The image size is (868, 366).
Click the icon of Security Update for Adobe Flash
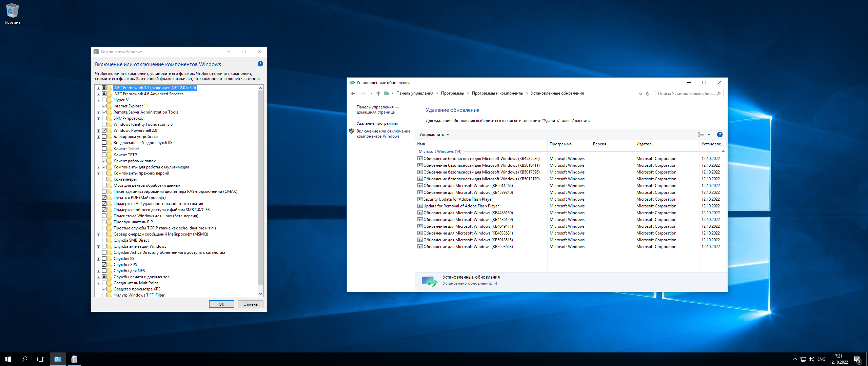420,199
